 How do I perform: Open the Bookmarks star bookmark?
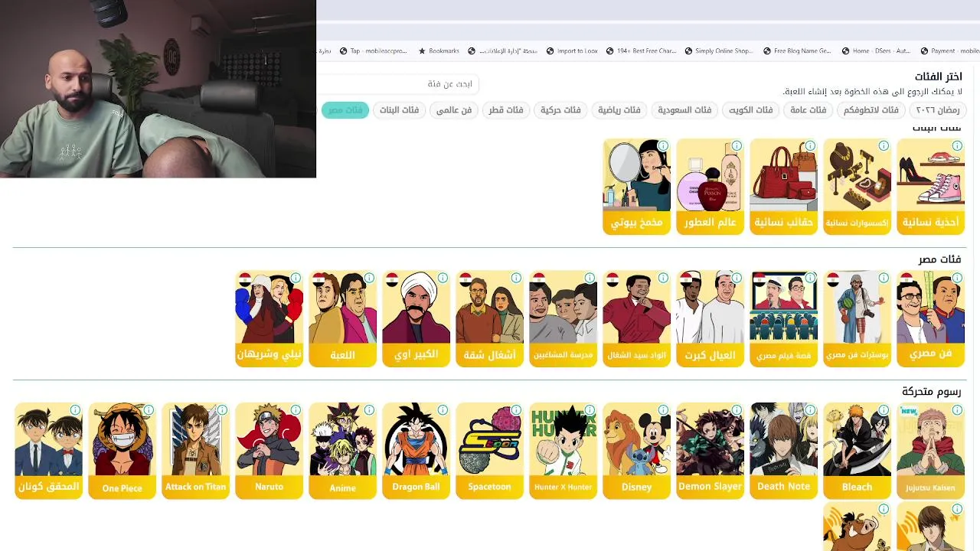click(439, 51)
